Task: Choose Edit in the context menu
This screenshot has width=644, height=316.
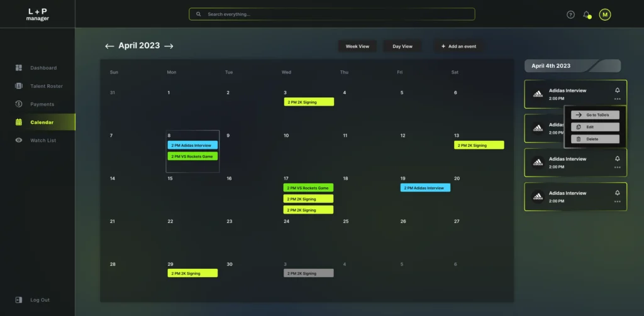Action: pyautogui.click(x=595, y=128)
